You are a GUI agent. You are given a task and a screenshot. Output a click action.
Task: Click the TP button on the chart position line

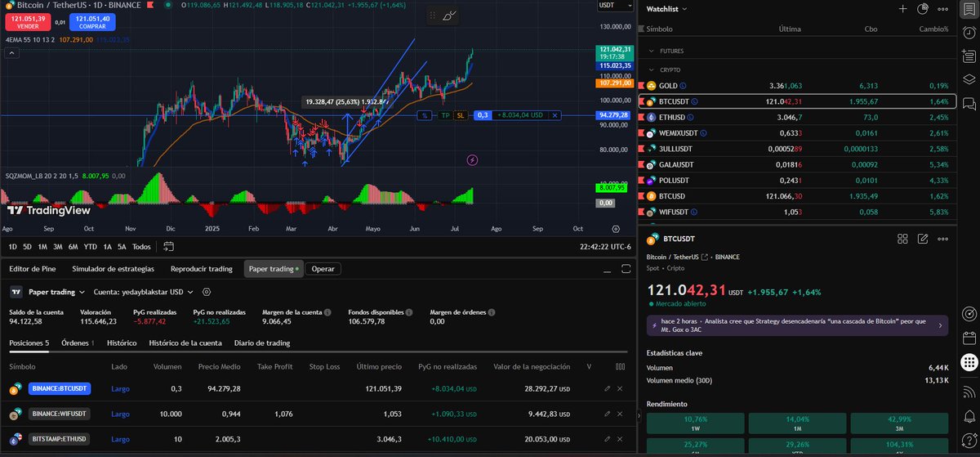(x=445, y=116)
